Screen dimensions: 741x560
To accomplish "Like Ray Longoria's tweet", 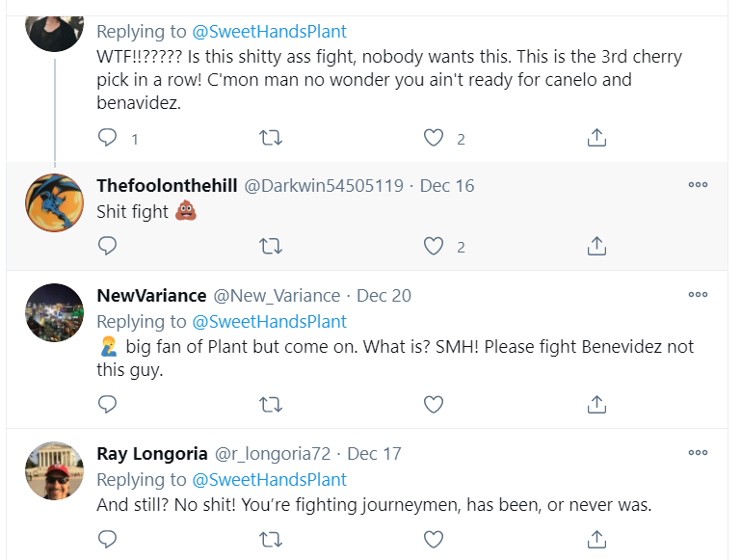I will 434,538.
